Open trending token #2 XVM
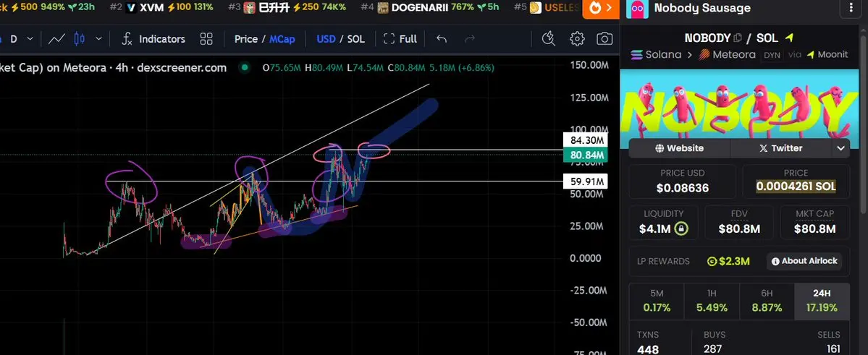 [161, 8]
